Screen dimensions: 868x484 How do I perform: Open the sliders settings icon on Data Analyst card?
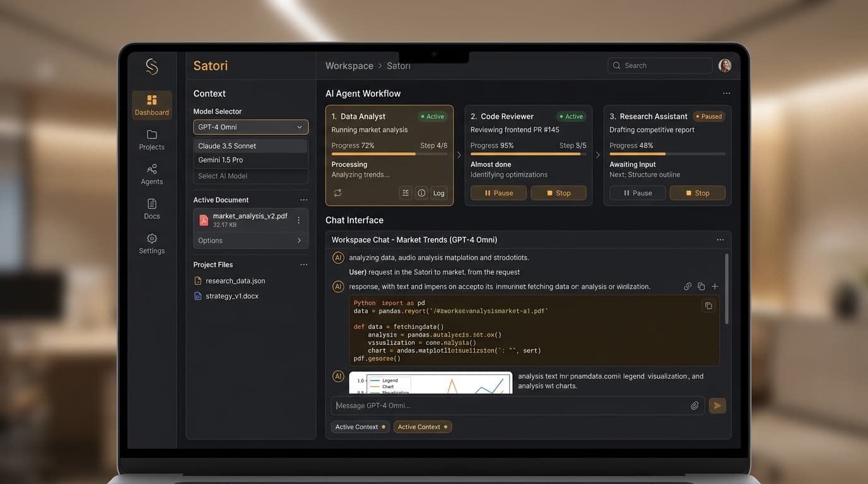406,193
